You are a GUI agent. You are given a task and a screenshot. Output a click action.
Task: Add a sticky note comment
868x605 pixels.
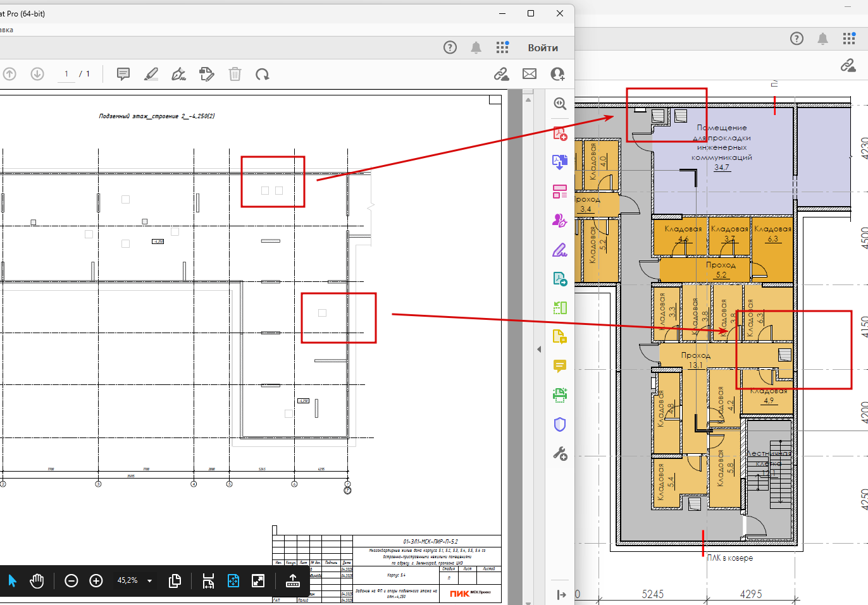[123, 74]
